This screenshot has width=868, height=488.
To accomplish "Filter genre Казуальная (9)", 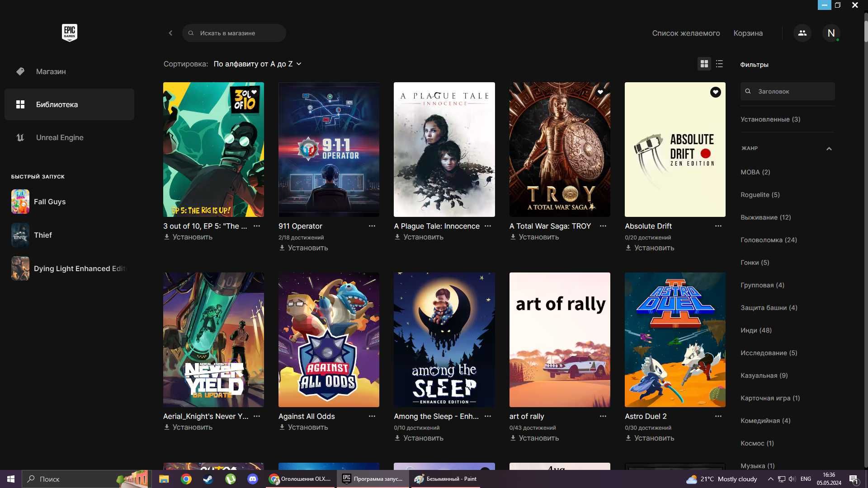I will click(764, 375).
